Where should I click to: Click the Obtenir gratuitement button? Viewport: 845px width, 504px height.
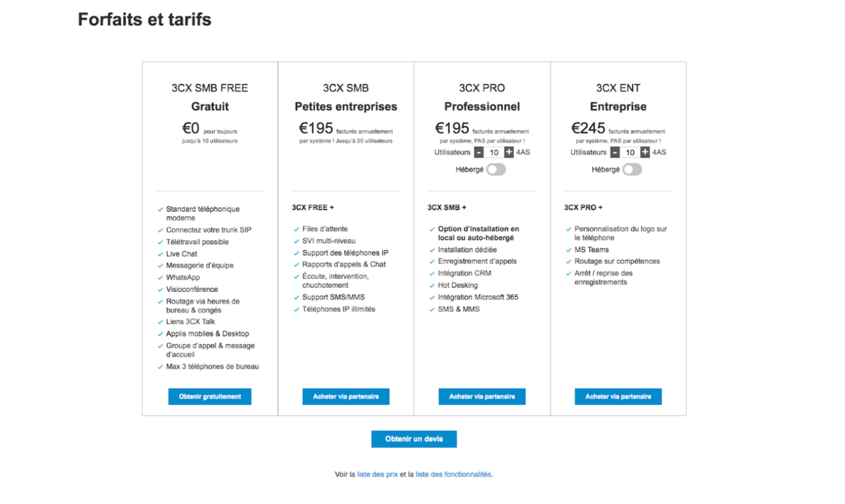pyautogui.click(x=210, y=397)
